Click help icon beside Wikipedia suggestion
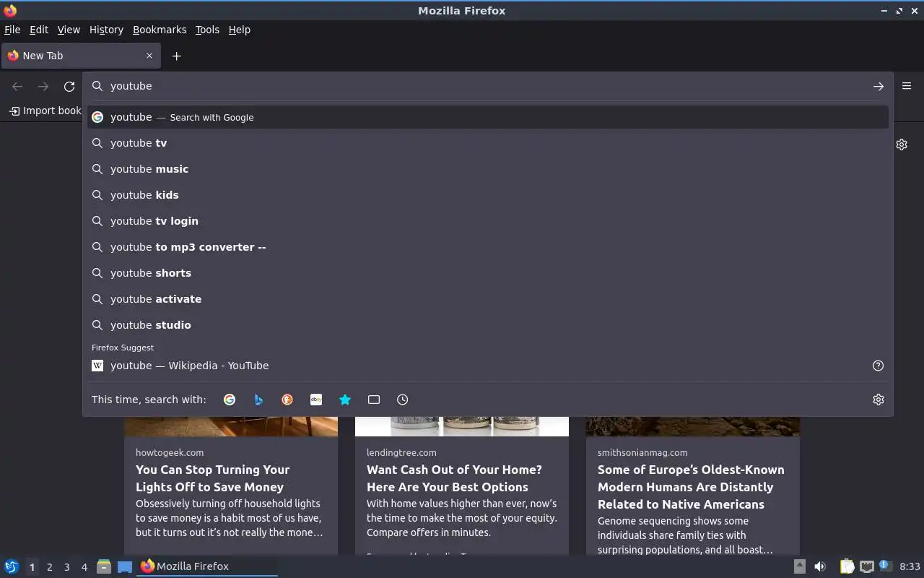Viewport: 924px width, 578px height. coord(878,366)
